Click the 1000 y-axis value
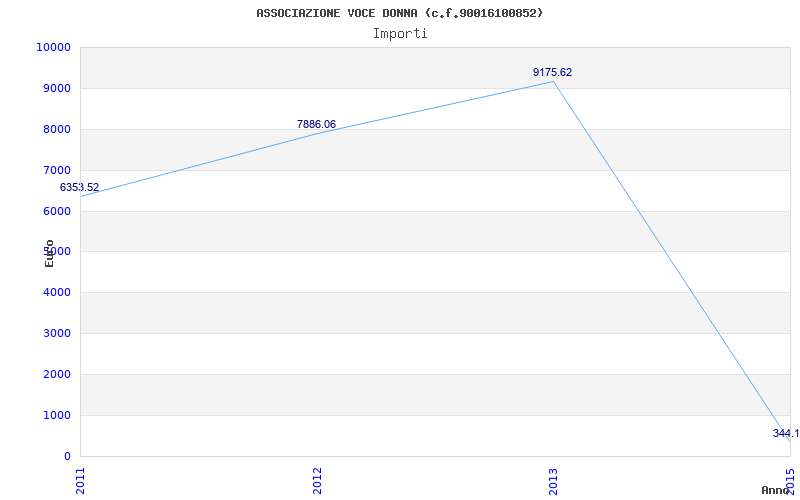This screenshot has width=800, height=500. point(56,415)
